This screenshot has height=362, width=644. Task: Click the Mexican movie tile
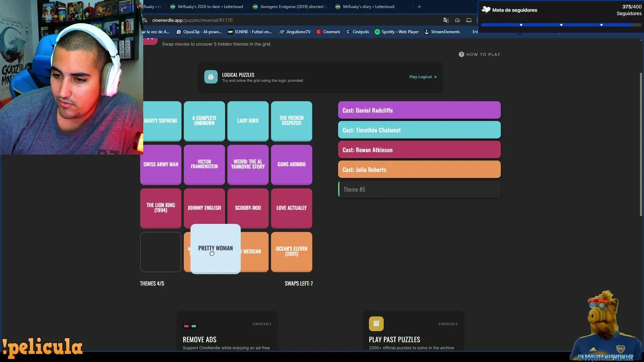tap(255, 252)
